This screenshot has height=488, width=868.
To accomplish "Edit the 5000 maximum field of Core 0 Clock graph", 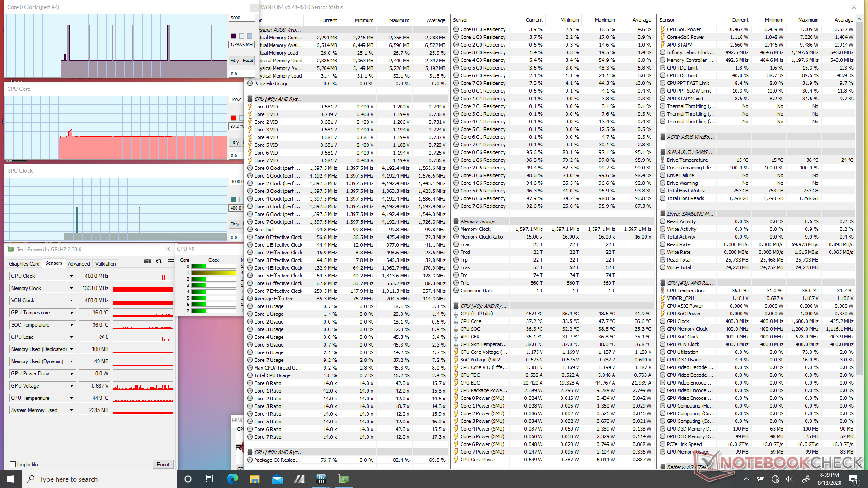I will click(241, 18).
